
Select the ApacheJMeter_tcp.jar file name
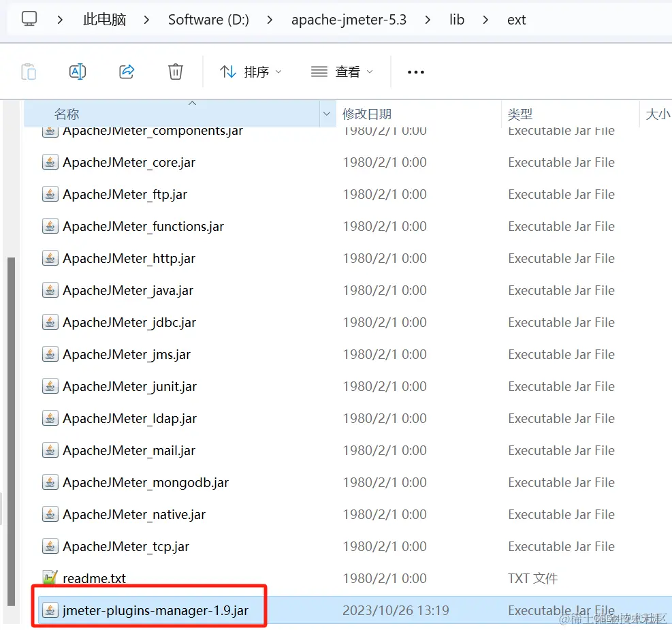point(126,547)
